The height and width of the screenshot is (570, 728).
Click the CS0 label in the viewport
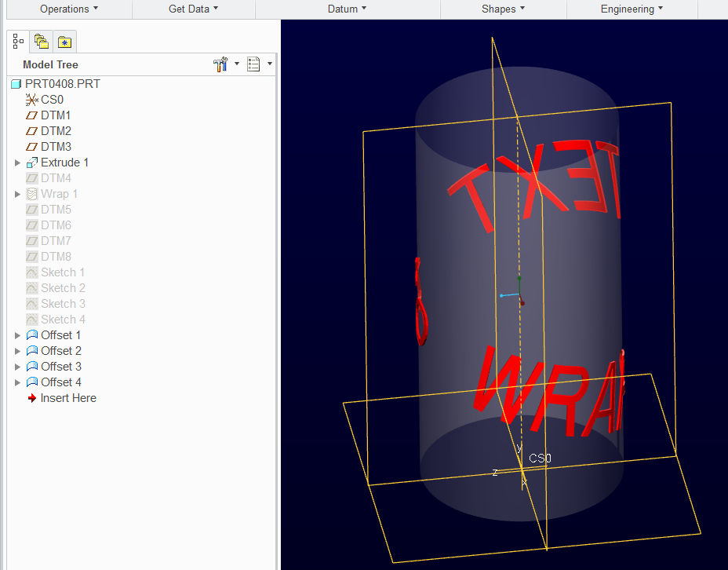(x=540, y=459)
